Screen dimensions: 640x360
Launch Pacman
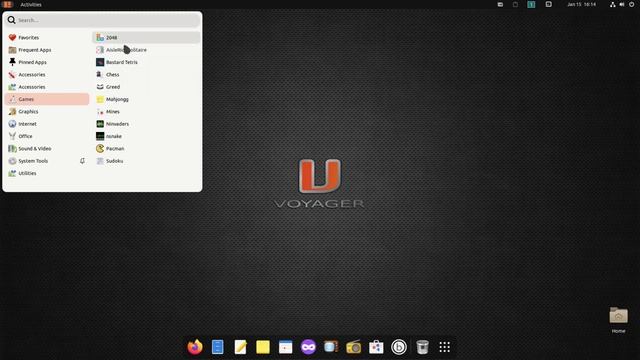[x=146, y=149]
